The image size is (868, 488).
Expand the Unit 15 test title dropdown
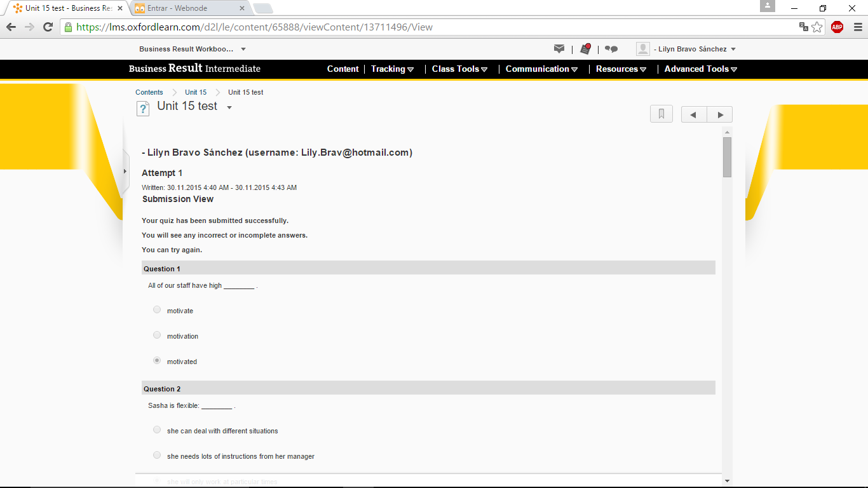(x=229, y=107)
